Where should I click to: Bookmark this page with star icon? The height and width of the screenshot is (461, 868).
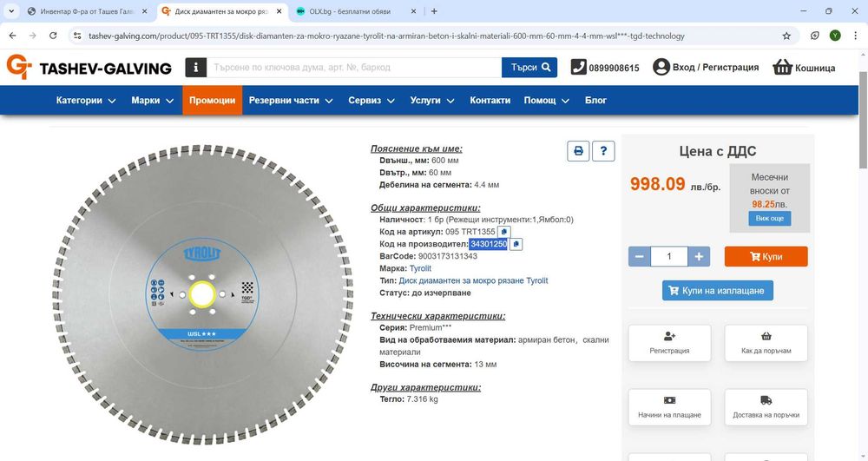(786, 36)
